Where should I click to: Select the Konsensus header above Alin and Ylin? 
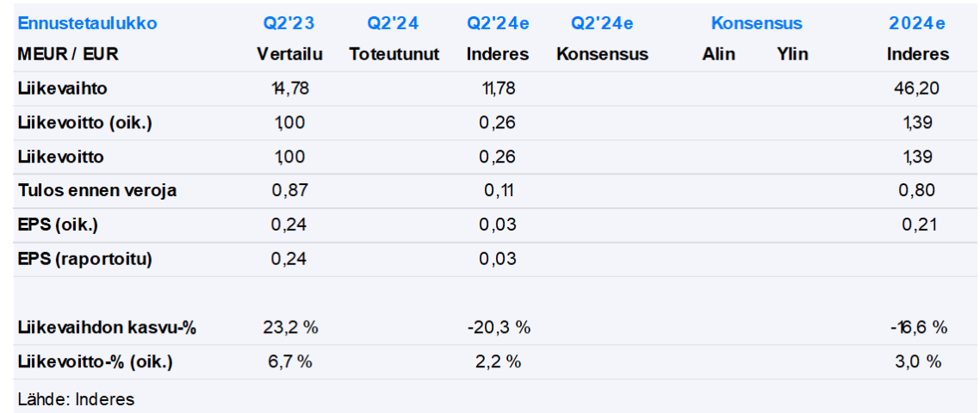pos(756,23)
